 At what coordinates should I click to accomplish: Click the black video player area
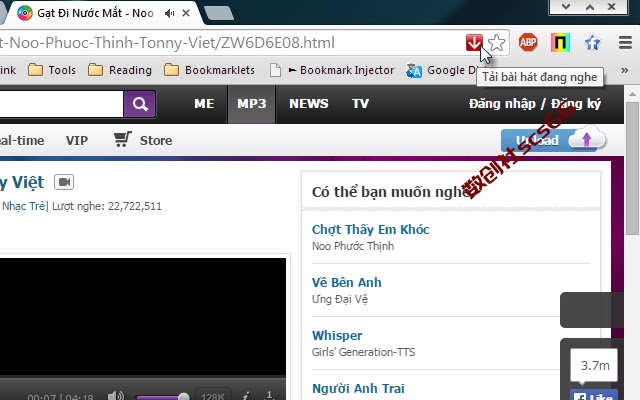[x=143, y=317]
